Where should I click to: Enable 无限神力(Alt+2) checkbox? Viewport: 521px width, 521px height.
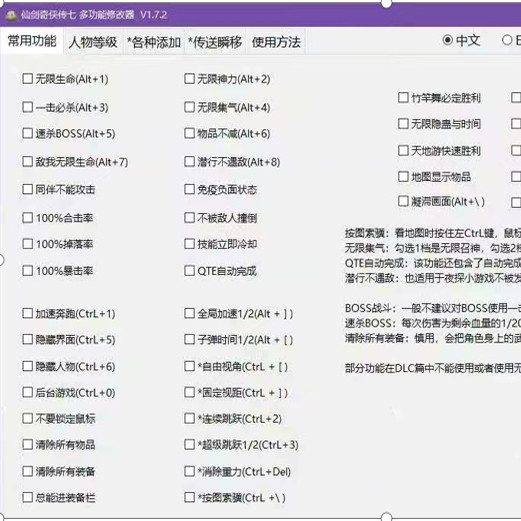click(x=189, y=79)
